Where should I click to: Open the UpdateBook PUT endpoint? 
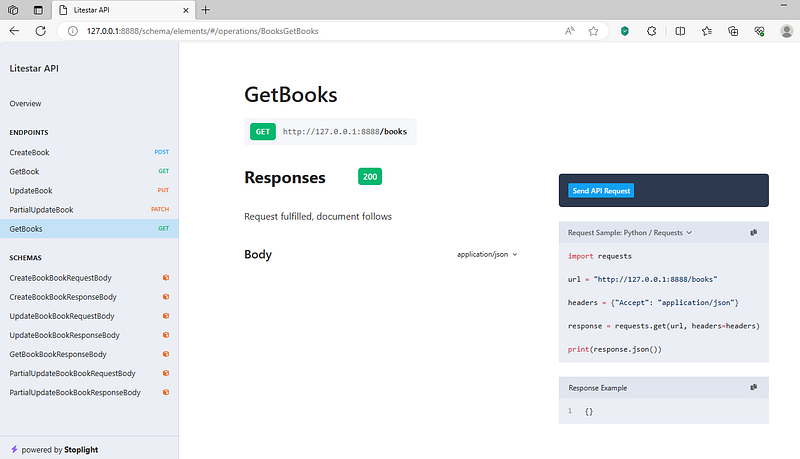[89, 191]
